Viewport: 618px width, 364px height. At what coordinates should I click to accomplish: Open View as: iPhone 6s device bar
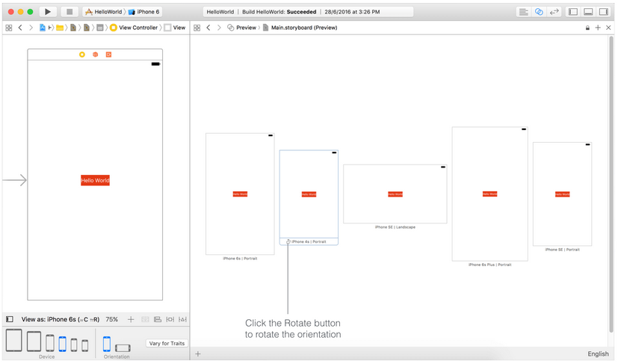pyautogui.click(x=61, y=319)
